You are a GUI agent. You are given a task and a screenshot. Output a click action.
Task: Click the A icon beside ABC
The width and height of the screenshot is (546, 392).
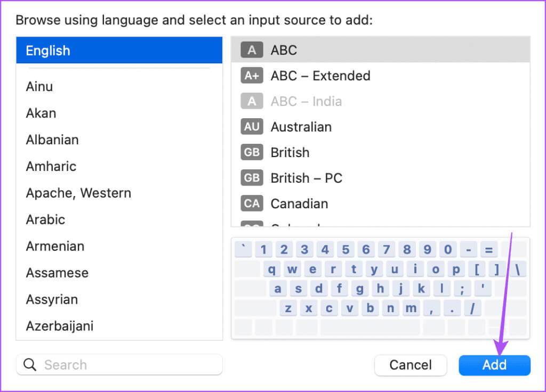[x=252, y=50]
